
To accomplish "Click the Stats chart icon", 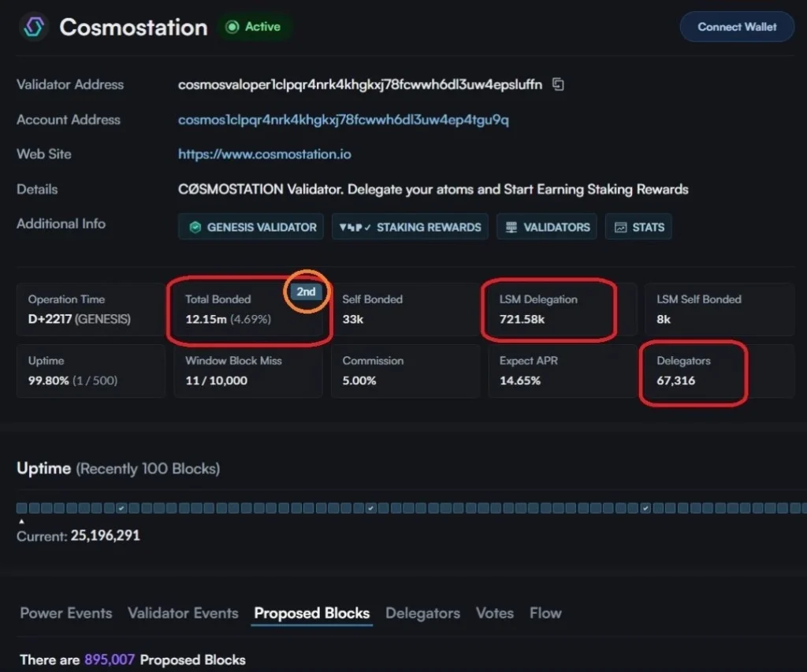I will [621, 227].
